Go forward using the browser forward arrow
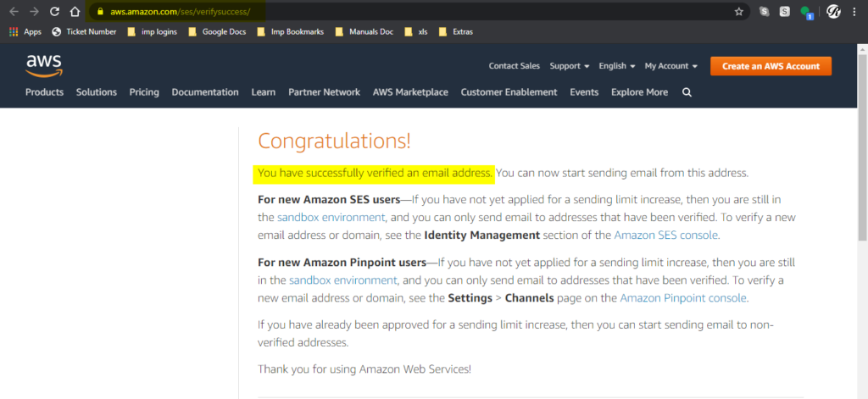The image size is (868, 399). coord(34,11)
